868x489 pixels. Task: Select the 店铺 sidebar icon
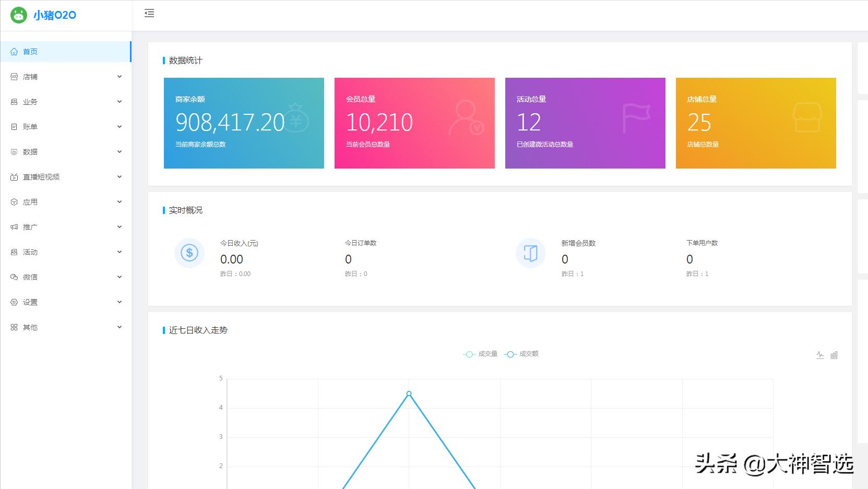[14, 76]
